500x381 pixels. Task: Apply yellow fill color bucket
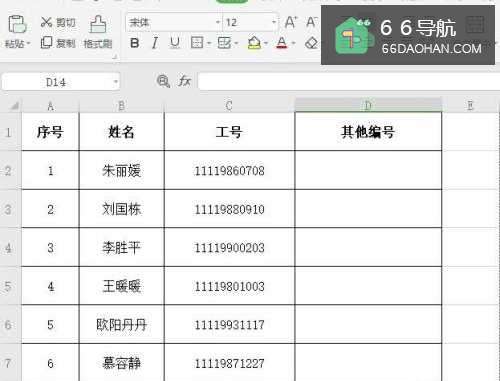point(254,43)
